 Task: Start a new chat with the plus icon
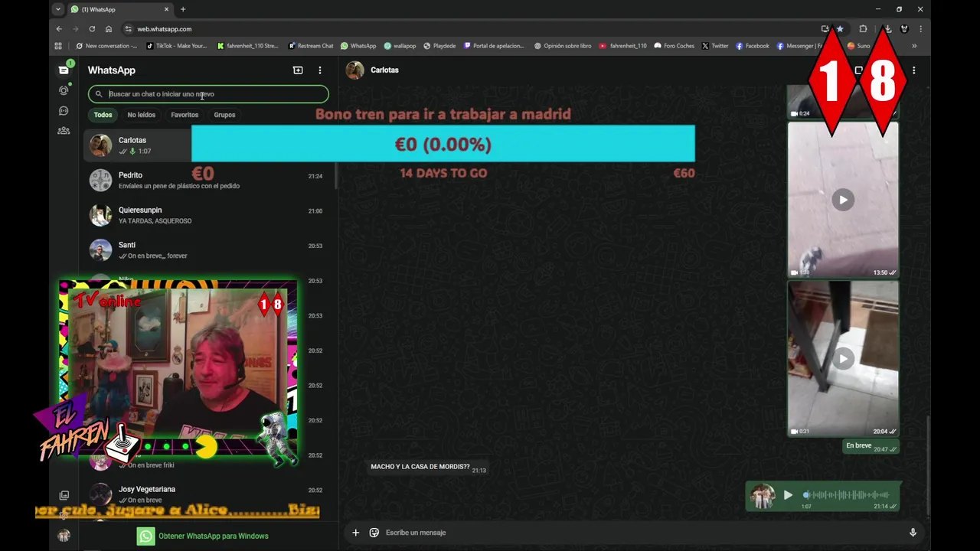[x=298, y=70]
